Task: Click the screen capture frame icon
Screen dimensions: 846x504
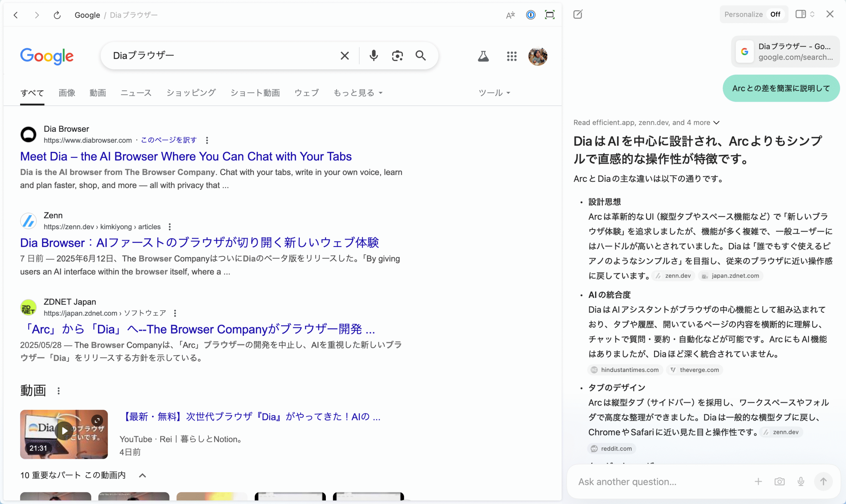Action: coord(549,15)
